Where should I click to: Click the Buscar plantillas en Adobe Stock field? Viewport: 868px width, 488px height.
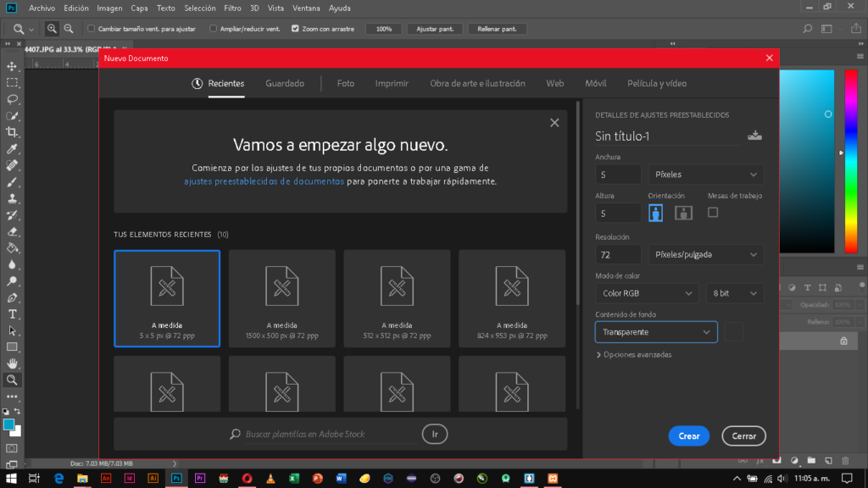(x=331, y=435)
